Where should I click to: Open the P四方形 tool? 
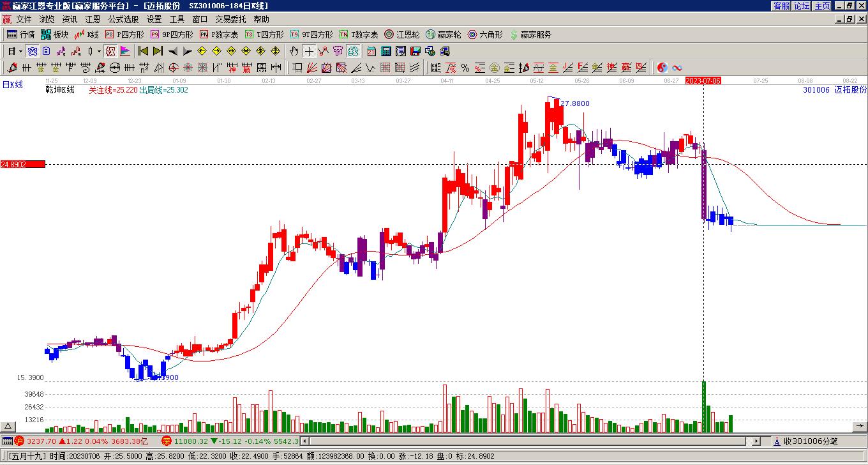[124, 34]
